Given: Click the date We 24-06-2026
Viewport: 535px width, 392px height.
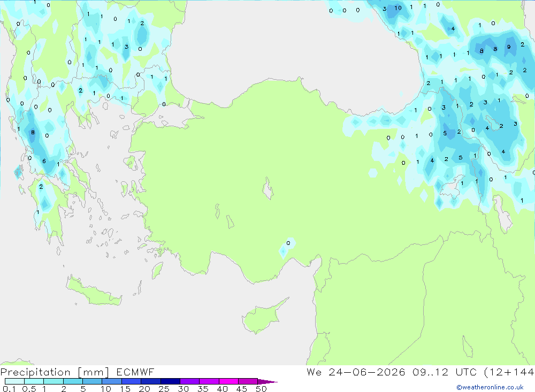Looking at the screenshot, I should 356,372.
